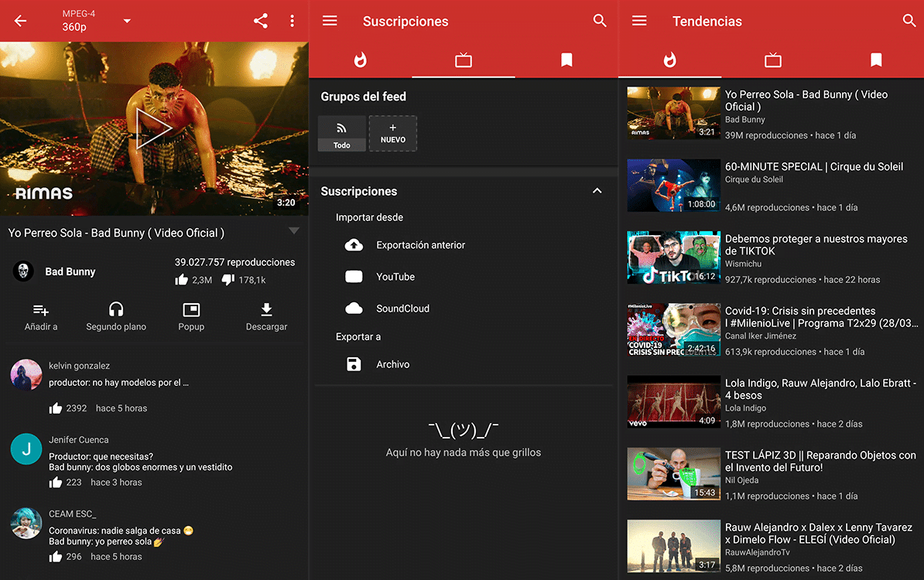Viewport: 924px width, 580px height.
Task: Like CEAM ESC_ comment with 296 likes
Action: (x=56, y=557)
